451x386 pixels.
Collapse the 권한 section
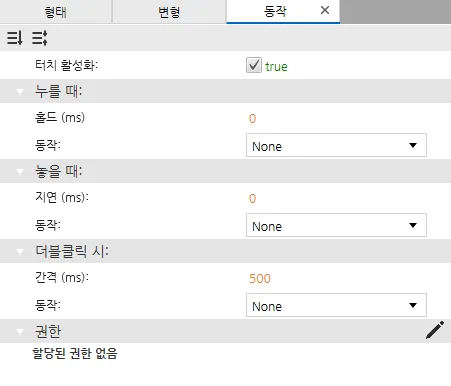20,331
